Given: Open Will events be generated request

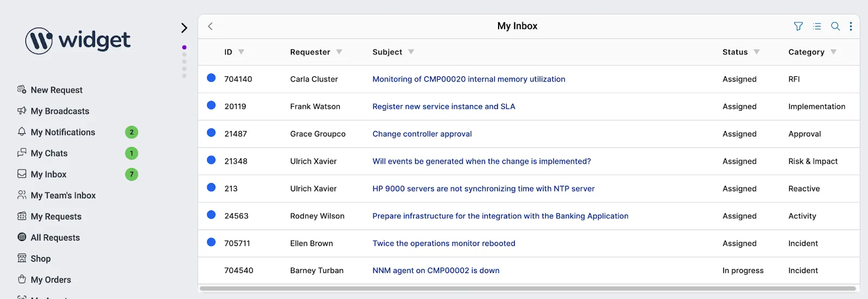Looking at the screenshot, I should (x=482, y=161).
